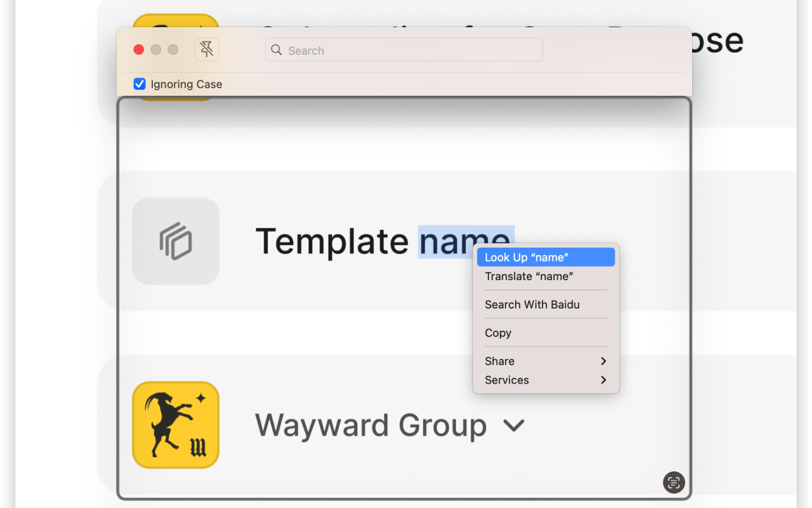
Task: Click the magnifier icon in search
Action: tap(276, 50)
